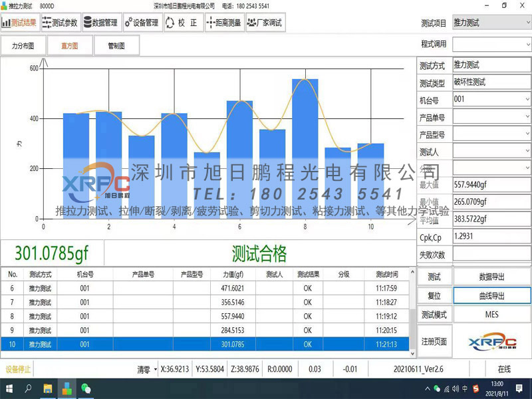Click the tallest histogram bar at 8
The image size is (532, 399).
[305, 148]
